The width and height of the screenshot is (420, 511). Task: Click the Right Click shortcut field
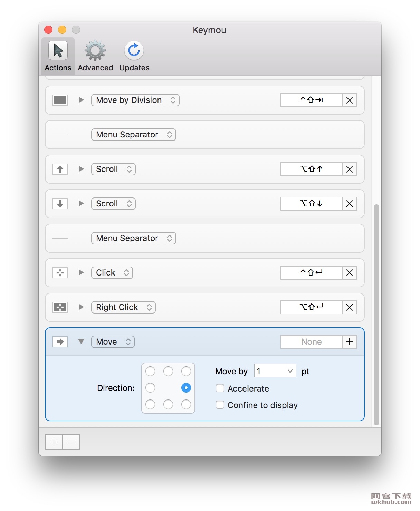pyautogui.click(x=312, y=307)
